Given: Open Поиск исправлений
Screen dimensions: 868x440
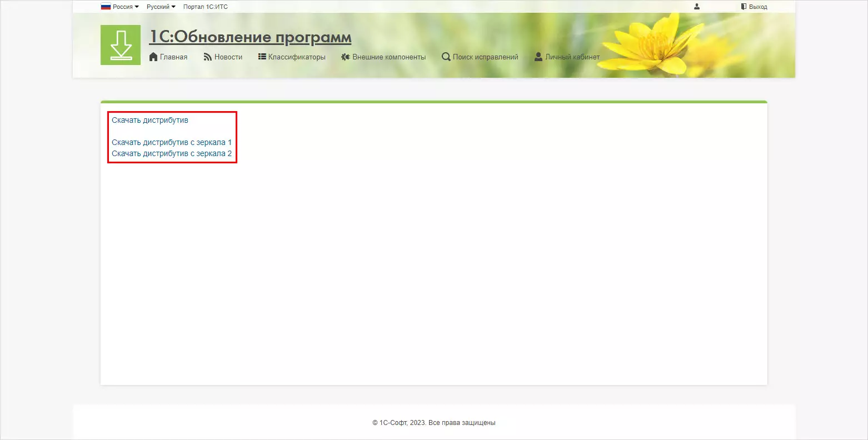Looking at the screenshot, I should tap(485, 57).
